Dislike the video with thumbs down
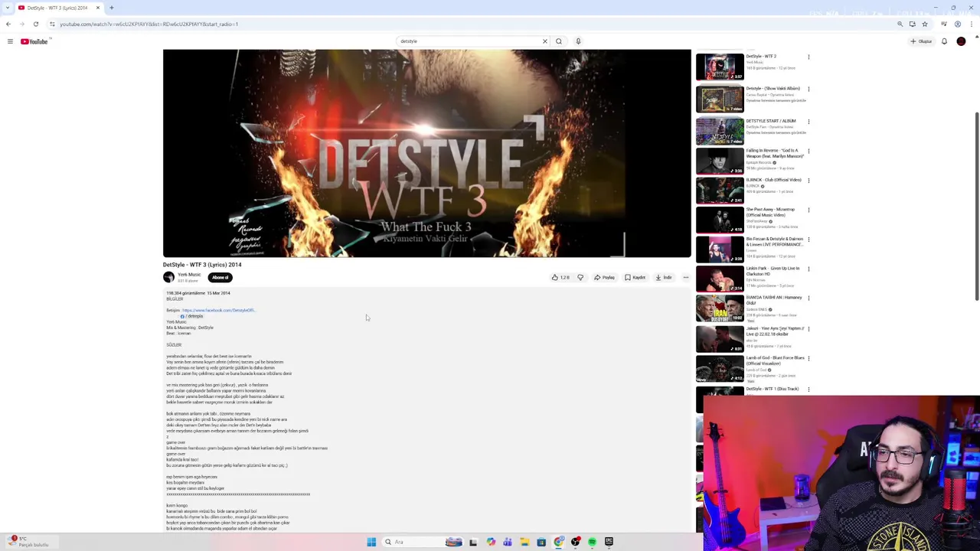The height and width of the screenshot is (551, 980). pyautogui.click(x=580, y=278)
